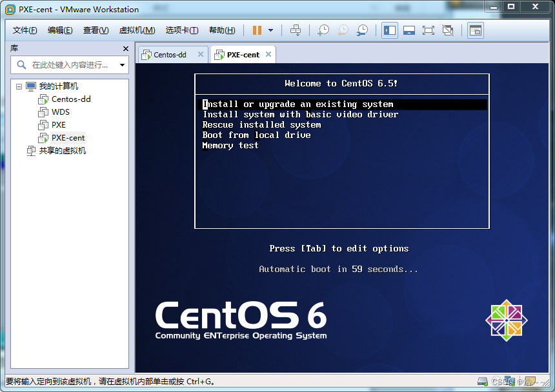
Task: Send Ctrl+Alt+Del to the virtual machine
Action: point(297,30)
